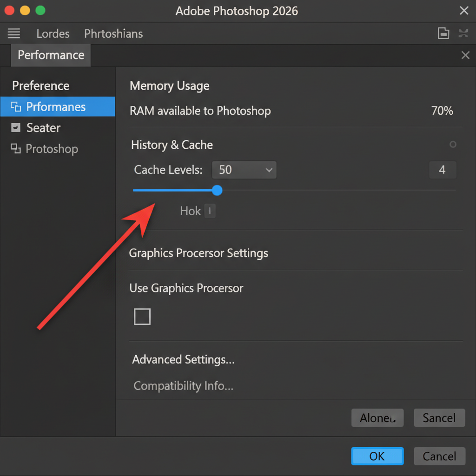Click the cache value field showing 4
The width and height of the screenshot is (476, 476).
(442, 170)
